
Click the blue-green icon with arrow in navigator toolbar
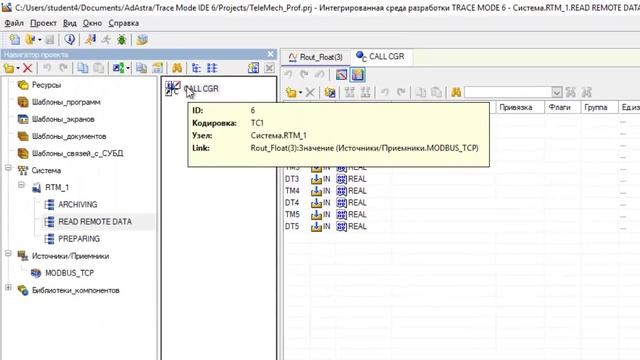[118, 68]
